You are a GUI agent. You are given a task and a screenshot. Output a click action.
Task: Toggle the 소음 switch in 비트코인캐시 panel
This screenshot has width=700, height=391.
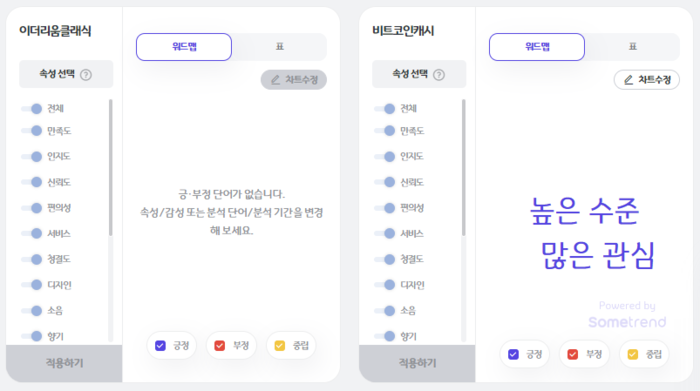[385, 311]
